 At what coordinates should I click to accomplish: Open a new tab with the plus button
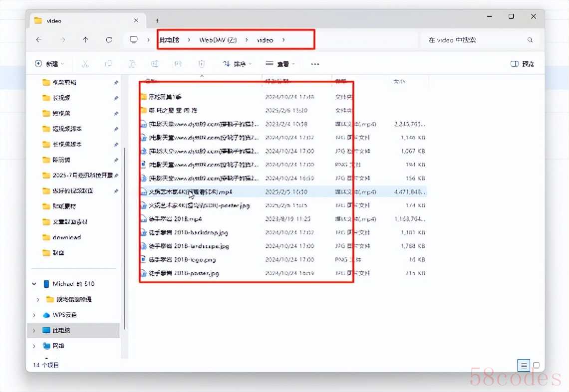157,21
